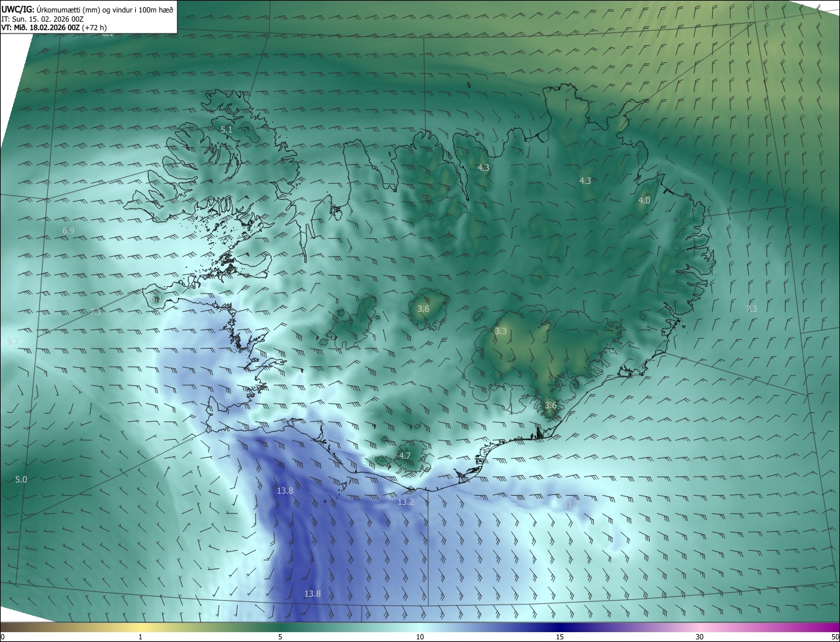This screenshot has width=840, height=642.
Task: Click the 15 tick on the color scale
Action: 560,637
